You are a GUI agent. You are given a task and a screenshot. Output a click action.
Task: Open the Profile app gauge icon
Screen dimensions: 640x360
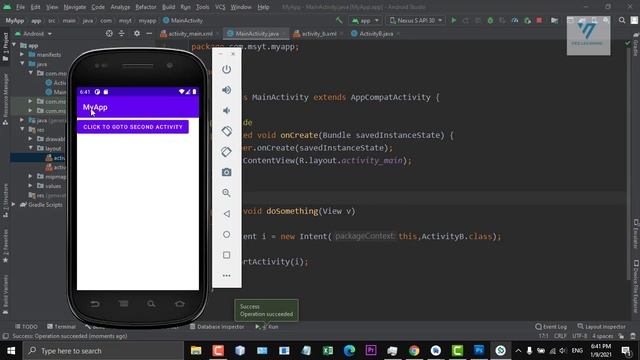pos(515,20)
